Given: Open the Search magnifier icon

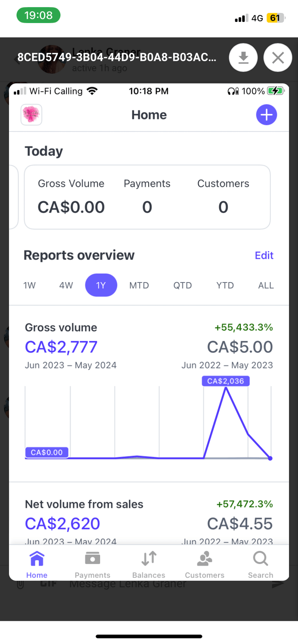Looking at the screenshot, I should coord(261,559).
